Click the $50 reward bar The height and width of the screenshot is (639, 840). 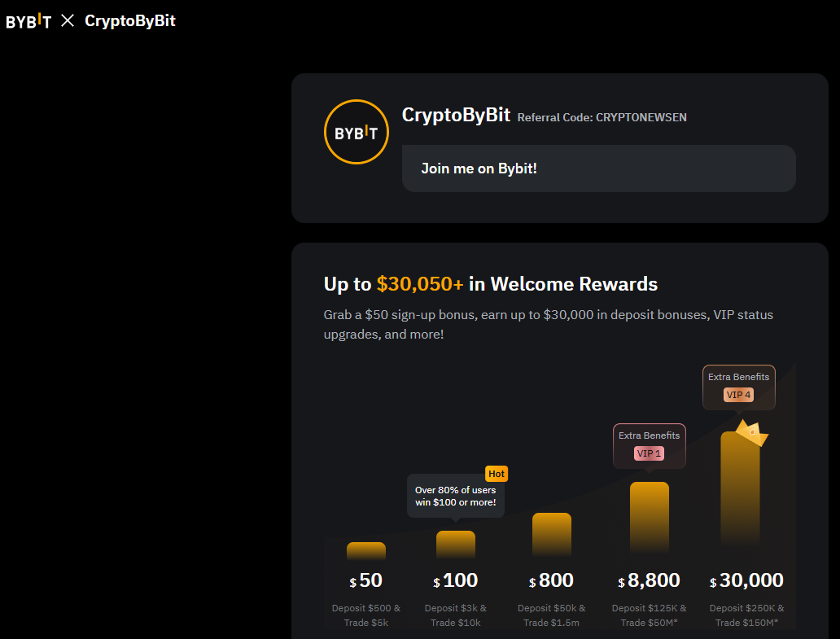(366, 552)
